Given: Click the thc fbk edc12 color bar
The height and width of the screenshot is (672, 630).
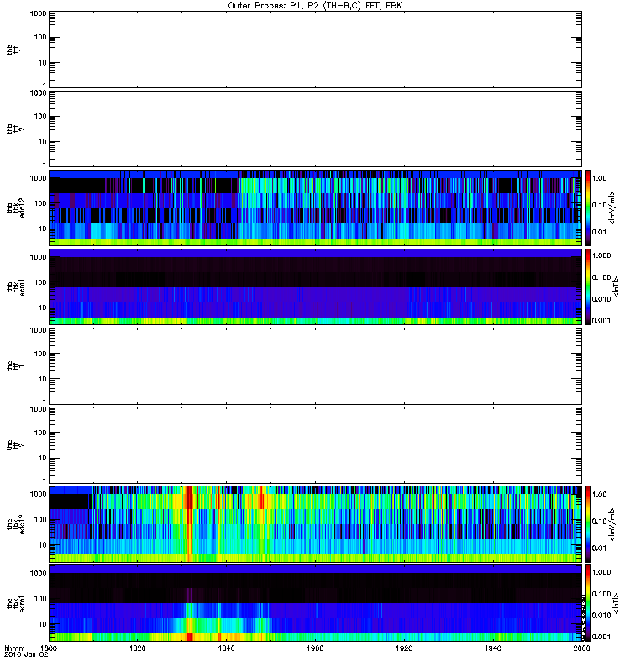Looking at the screenshot, I should (588, 523).
